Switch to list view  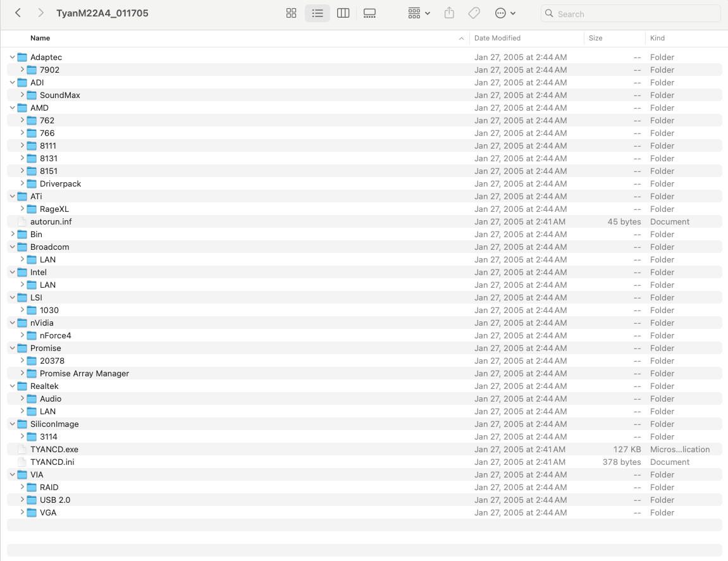pyautogui.click(x=318, y=13)
